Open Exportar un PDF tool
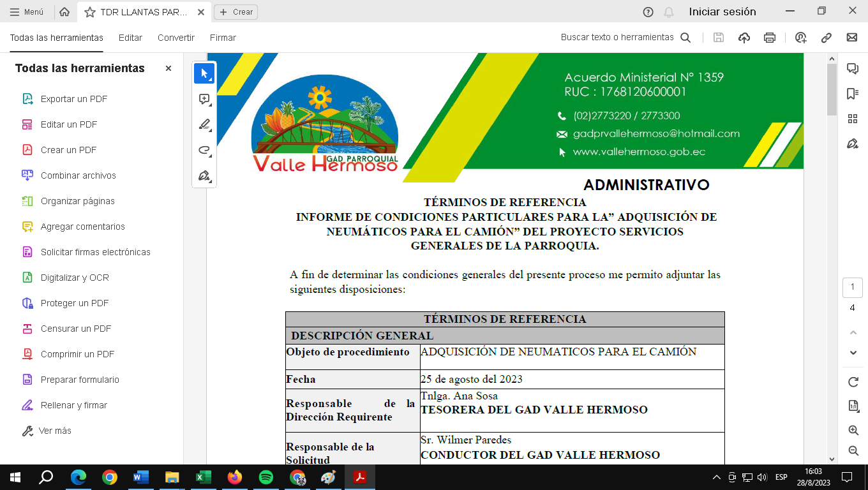Screen dimensions: 868x490 [73, 99]
